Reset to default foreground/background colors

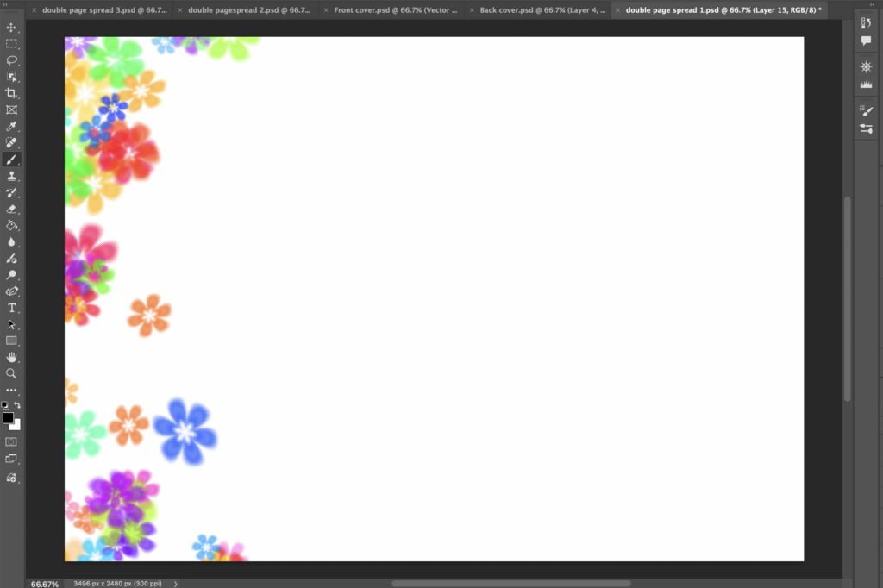[5, 405]
